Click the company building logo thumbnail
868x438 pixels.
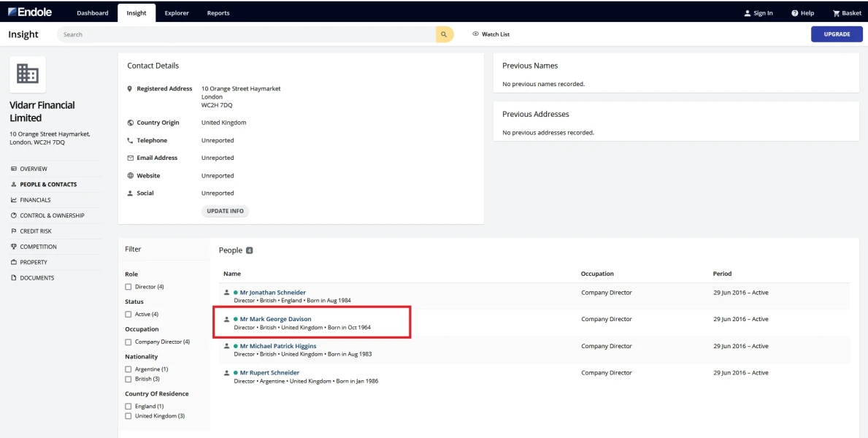pyautogui.click(x=28, y=74)
